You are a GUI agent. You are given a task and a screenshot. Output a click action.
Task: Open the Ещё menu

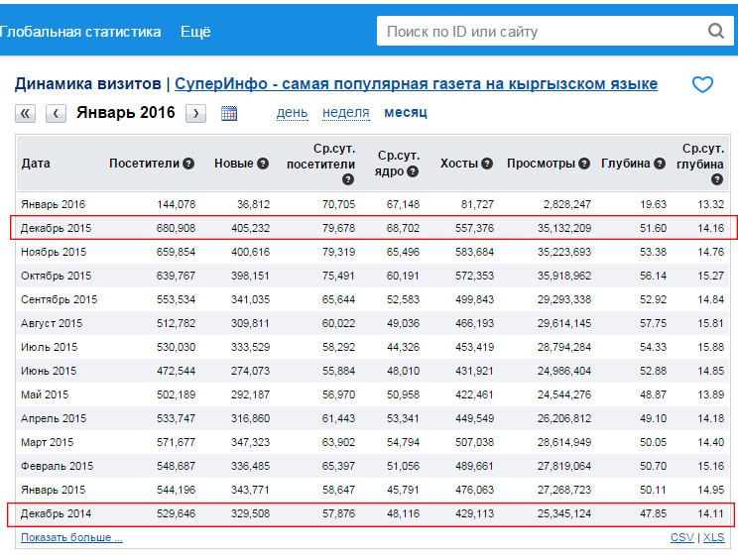[x=195, y=32]
